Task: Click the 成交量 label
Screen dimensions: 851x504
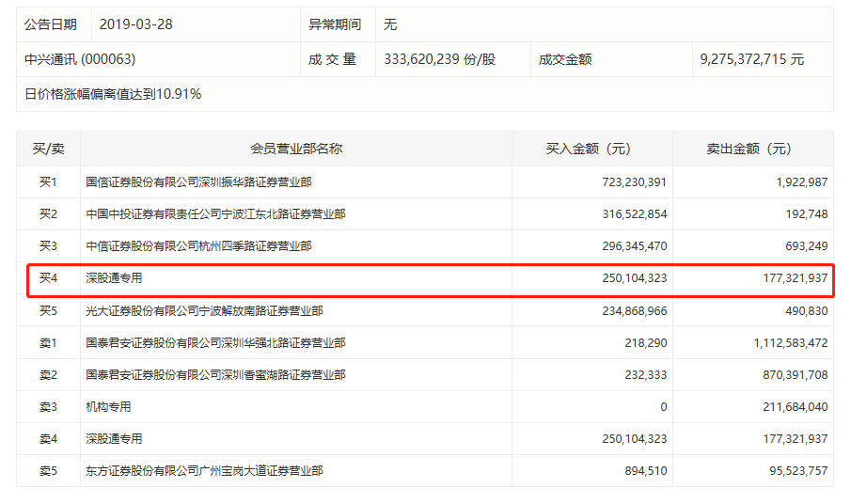Action: coord(332,59)
